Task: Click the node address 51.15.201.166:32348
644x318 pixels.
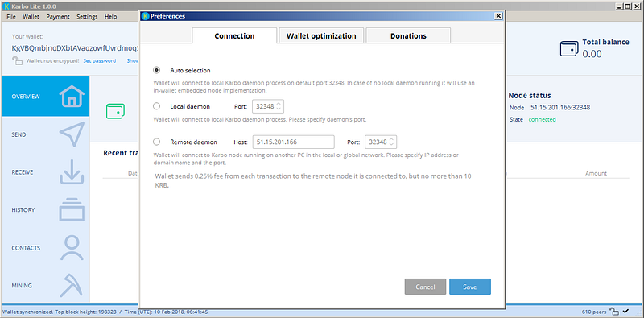Action: click(x=560, y=108)
